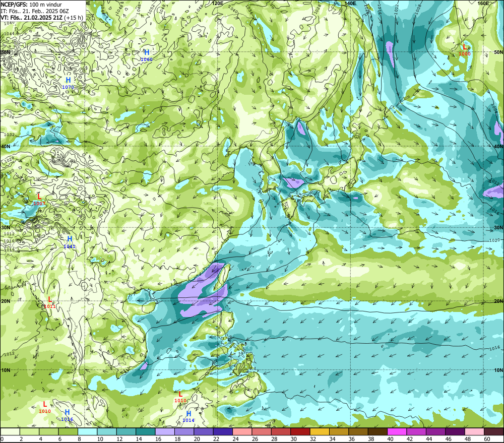
Task: Pick the dark teal 14–16 legend swatch
Action: click(146, 431)
